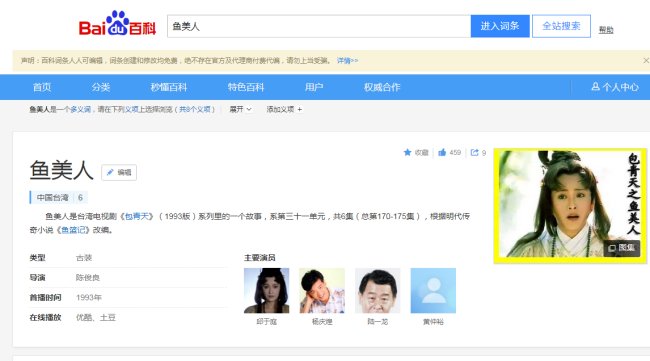Close the yellow announcement banner
This screenshot has width=650, height=361.
click(646, 61)
